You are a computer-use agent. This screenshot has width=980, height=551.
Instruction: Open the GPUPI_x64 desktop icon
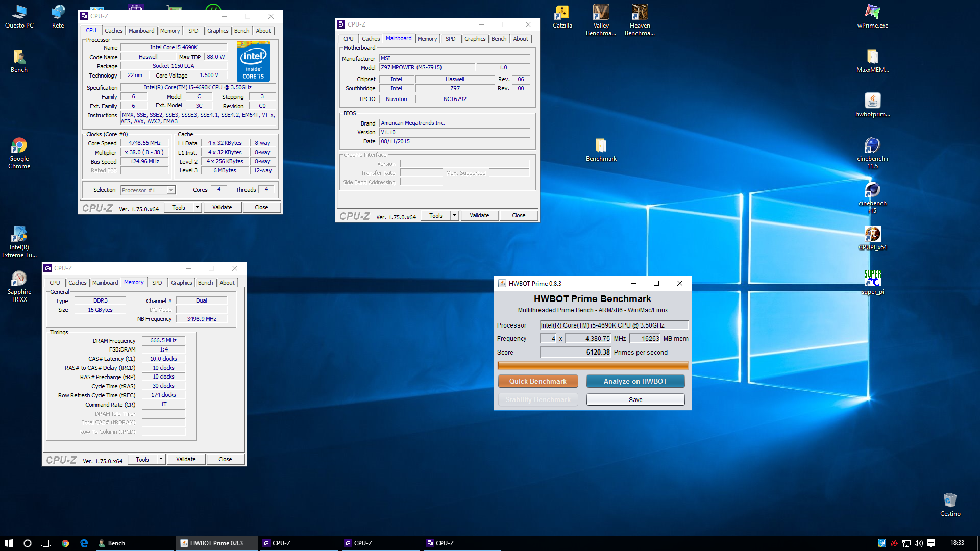[873, 238]
